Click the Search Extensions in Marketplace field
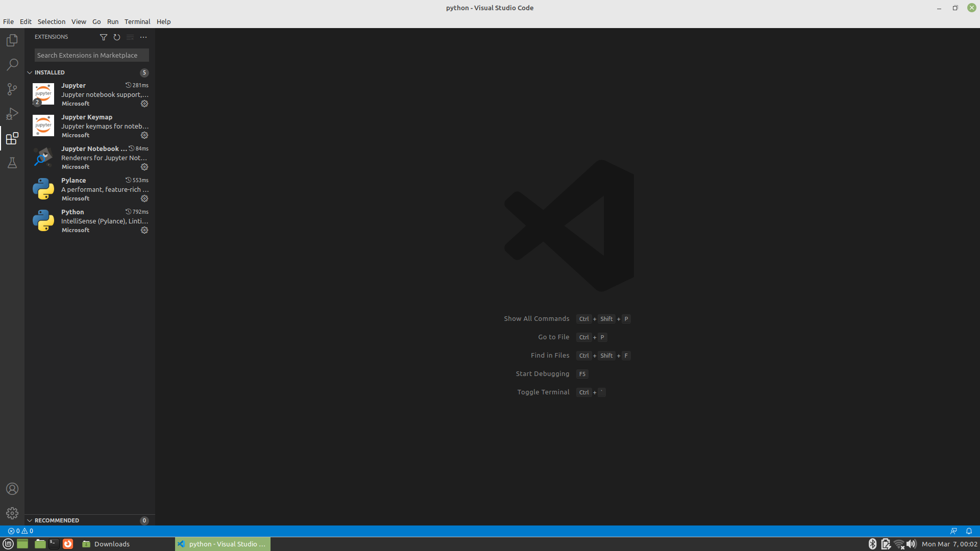 91,55
